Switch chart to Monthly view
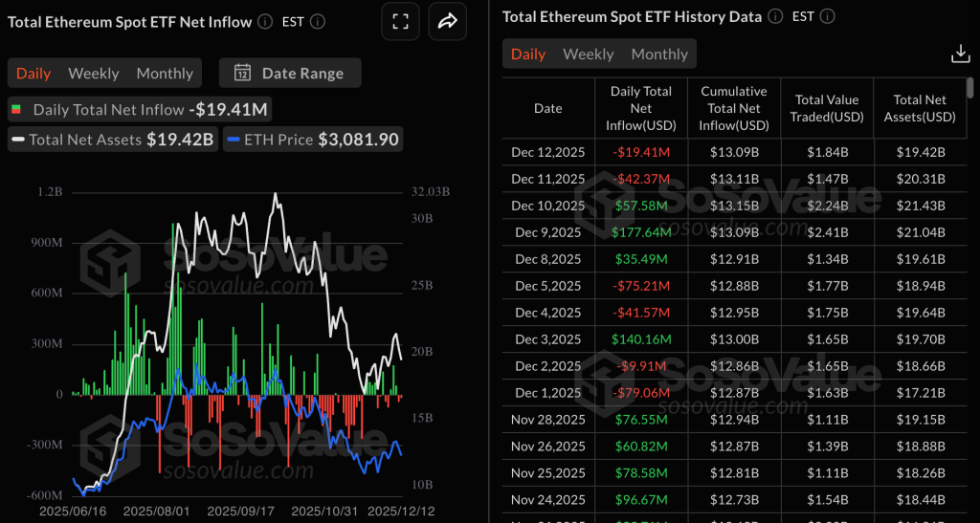The image size is (980, 523). [x=165, y=74]
